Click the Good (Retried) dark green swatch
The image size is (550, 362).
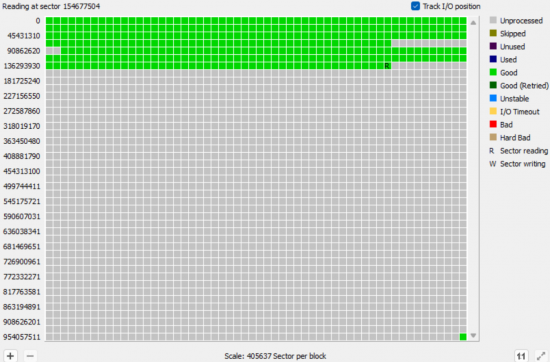click(493, 85)
